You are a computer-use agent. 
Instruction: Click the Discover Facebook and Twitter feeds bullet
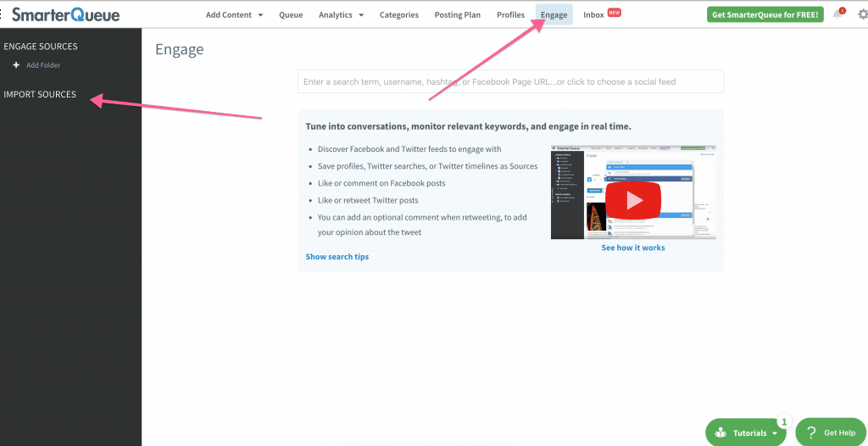409,149
